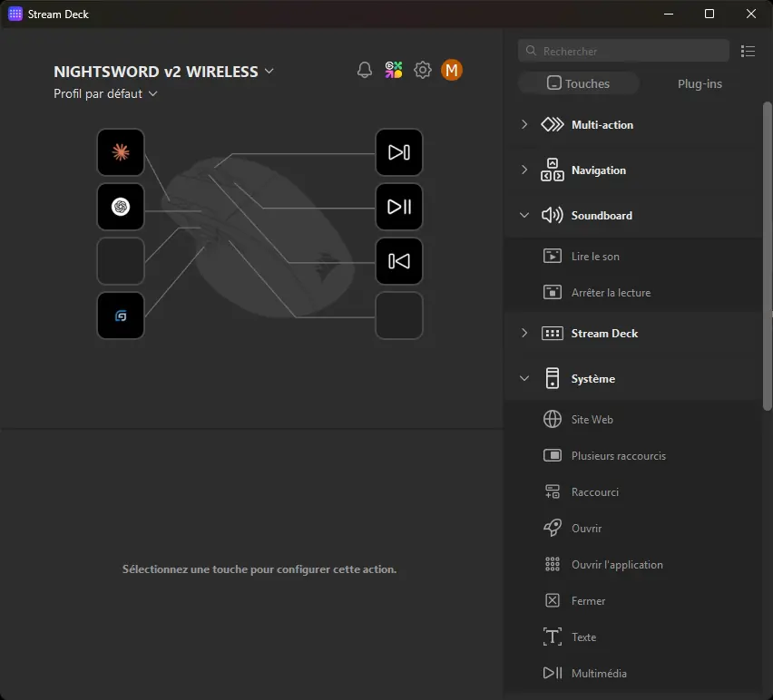This screenshot has width=773, height=700.
Task: Switch to the Plug-ins tab
Action: [700, 83]
